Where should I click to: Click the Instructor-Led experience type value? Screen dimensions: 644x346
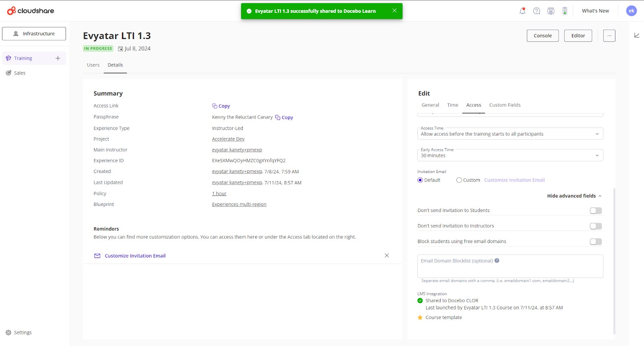tap(227, 129)
